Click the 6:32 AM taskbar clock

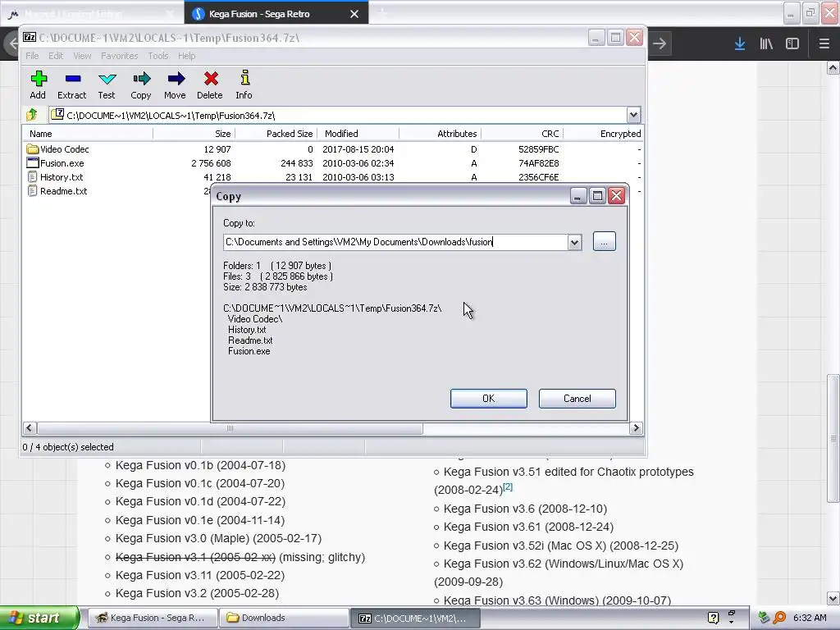(810, 618)
